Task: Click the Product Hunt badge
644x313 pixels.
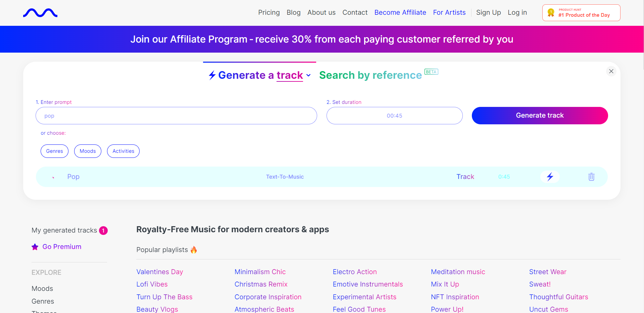Action: (581, 13)
